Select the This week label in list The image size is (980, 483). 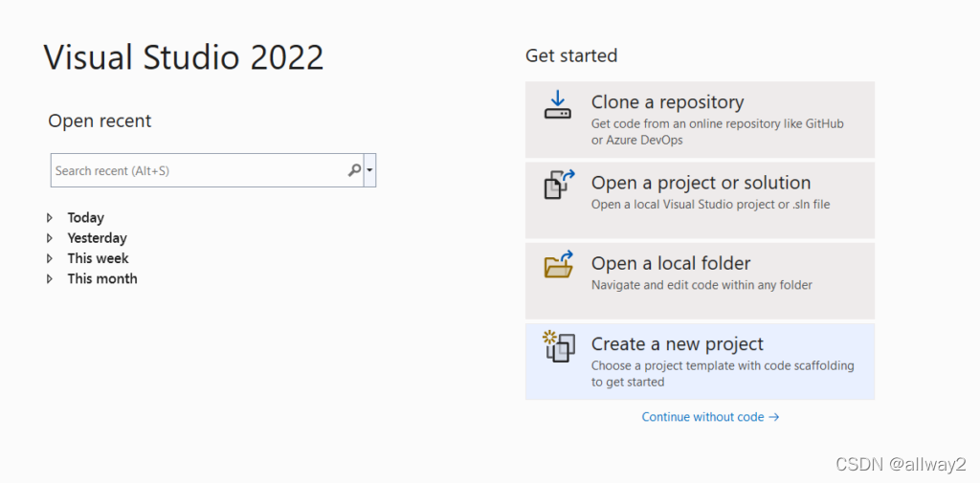98,258
